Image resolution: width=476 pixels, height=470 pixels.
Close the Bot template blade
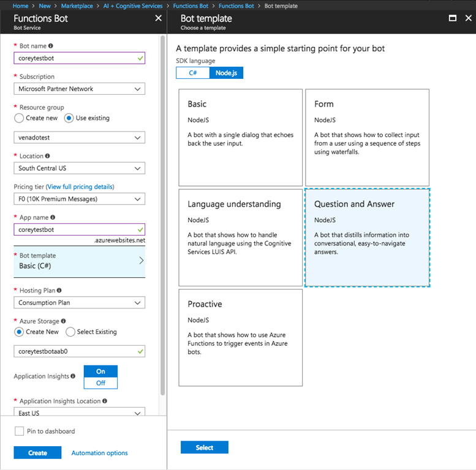pyautogui.click(x=469, y=18)
